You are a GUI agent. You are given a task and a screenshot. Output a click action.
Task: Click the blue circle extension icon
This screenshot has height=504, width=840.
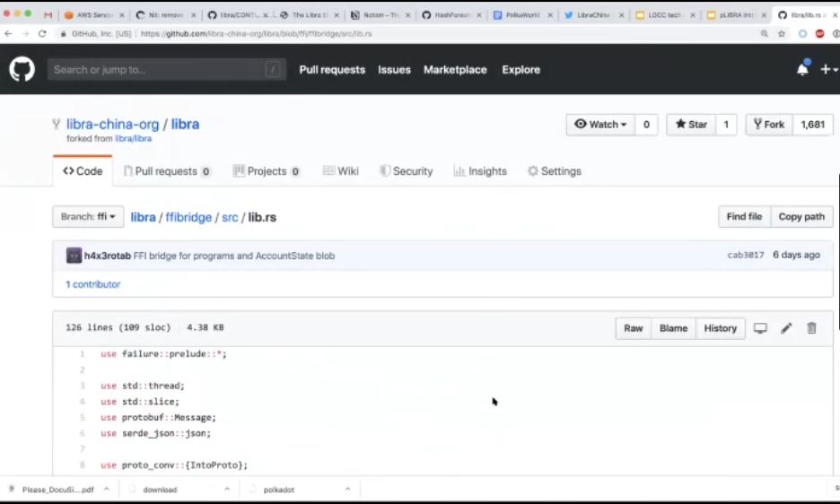(802, 34)
